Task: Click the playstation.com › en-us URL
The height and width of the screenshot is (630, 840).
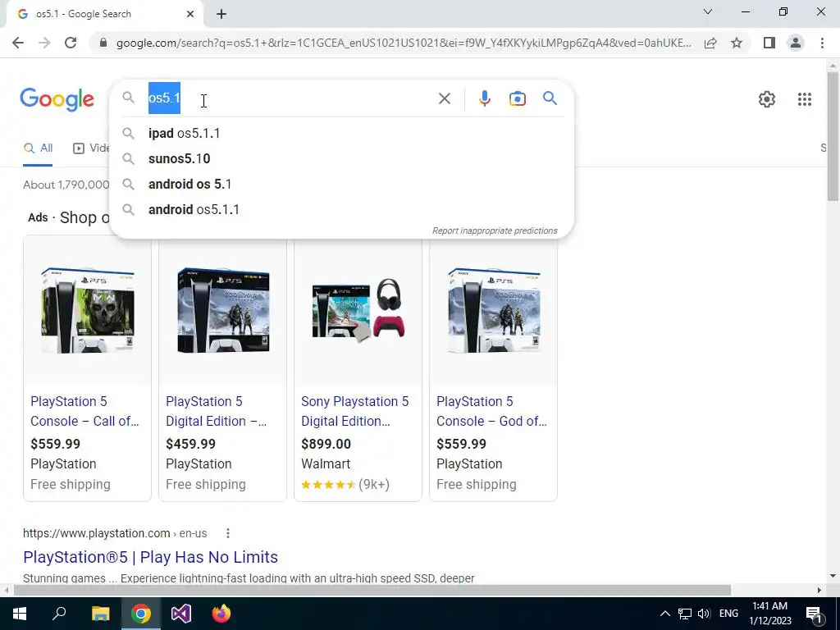Action: click(115, 533)
